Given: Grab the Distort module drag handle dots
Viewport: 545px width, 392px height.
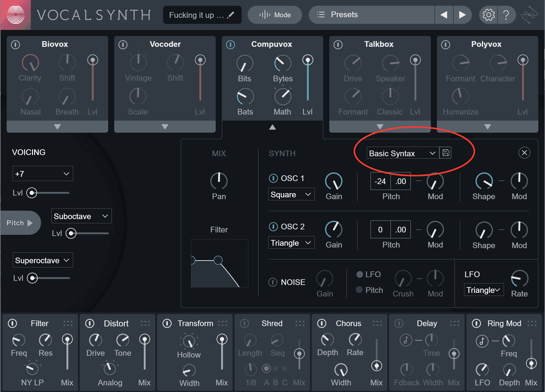Looking at the screenshot, I should point(145,323).
